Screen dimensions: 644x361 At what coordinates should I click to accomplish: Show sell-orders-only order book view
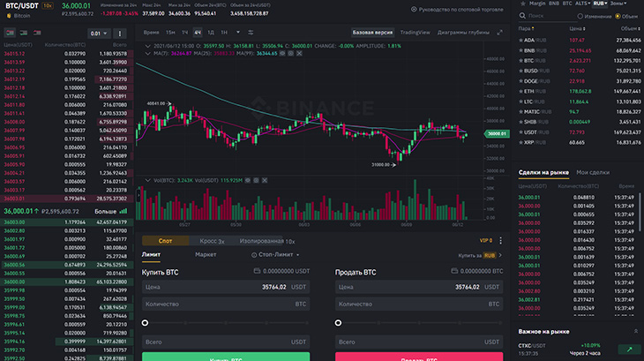(x=37, y=33)
